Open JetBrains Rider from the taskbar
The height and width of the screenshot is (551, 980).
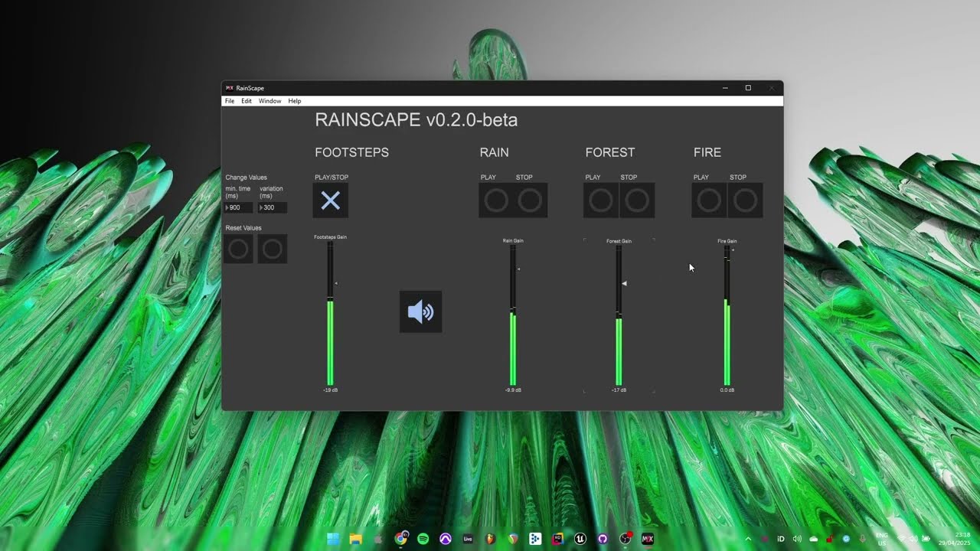click(558, 539)
